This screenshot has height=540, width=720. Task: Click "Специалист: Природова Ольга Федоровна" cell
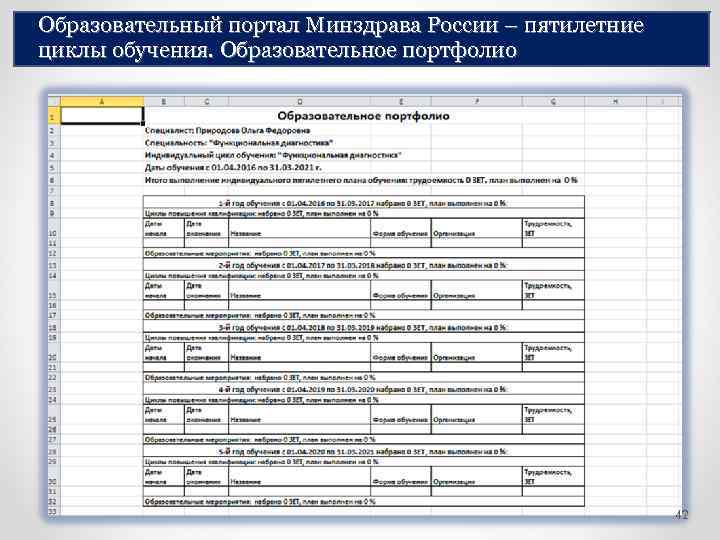tap(227, 130)
